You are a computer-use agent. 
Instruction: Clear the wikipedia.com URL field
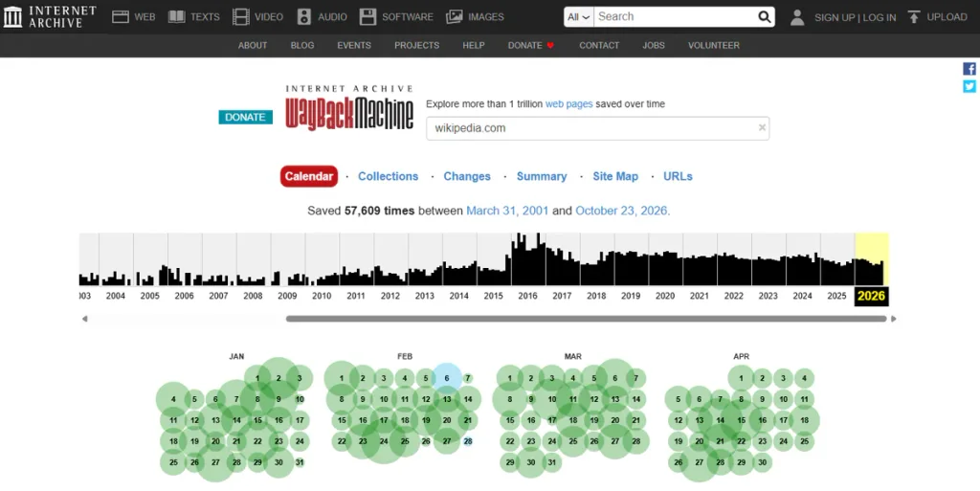coord(762,127)
